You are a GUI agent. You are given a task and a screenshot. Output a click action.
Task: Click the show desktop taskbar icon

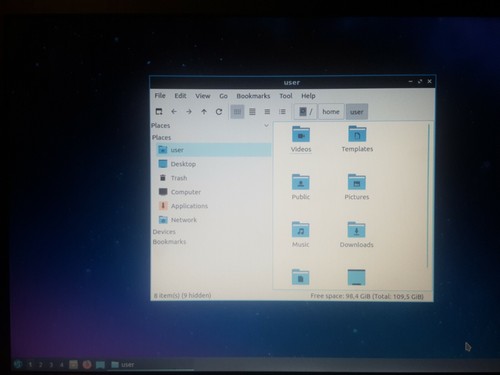100,365
